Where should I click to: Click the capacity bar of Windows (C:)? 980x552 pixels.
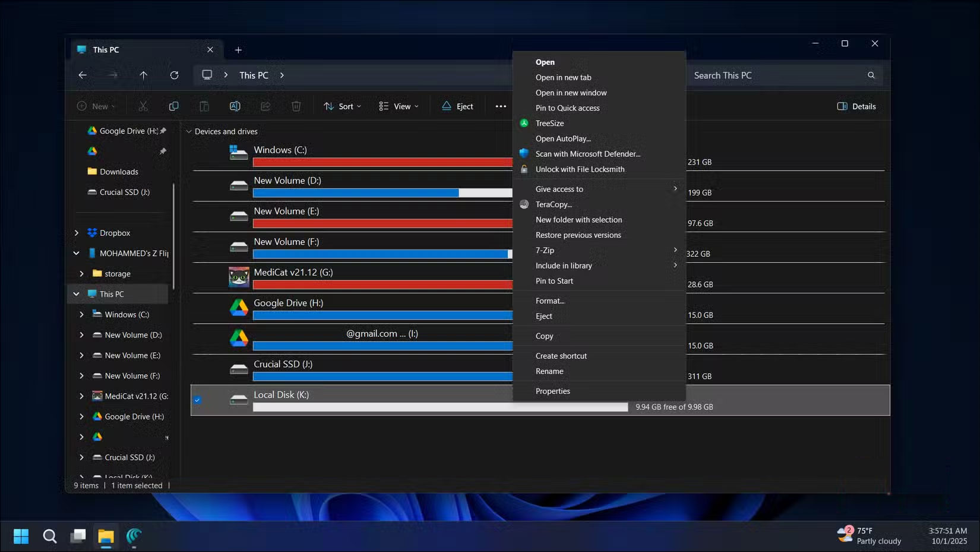[380, 162]
